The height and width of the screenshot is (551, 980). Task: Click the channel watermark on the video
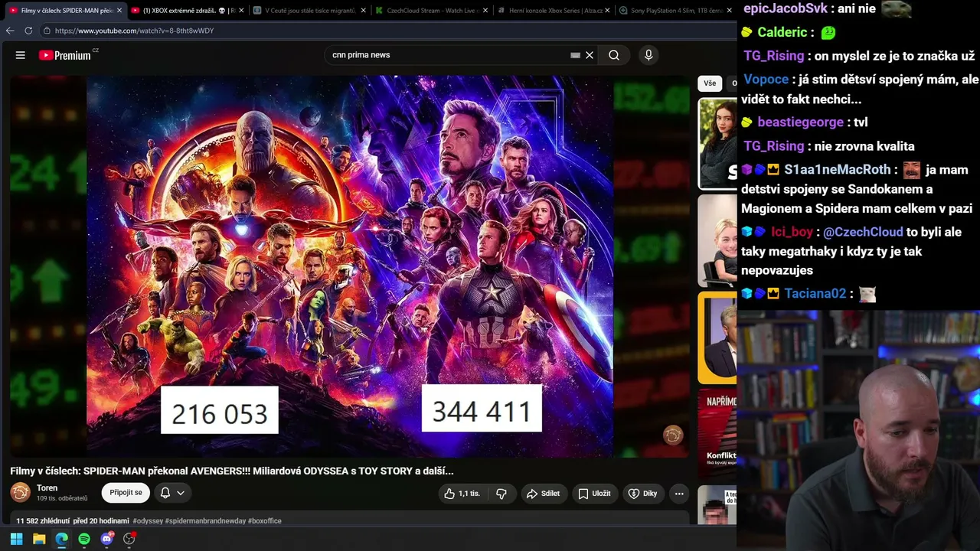(673, 435)
